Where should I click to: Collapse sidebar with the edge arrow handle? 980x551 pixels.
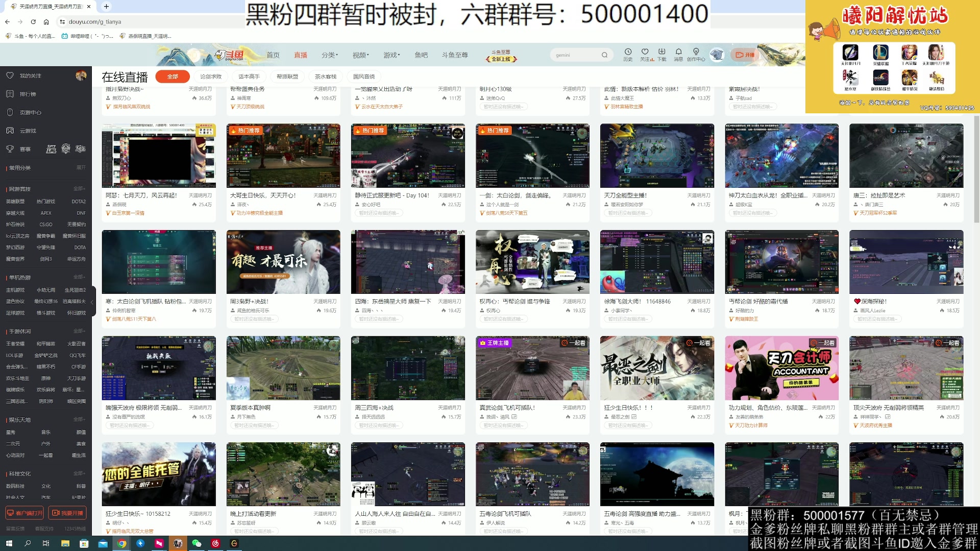pos(92,302)
